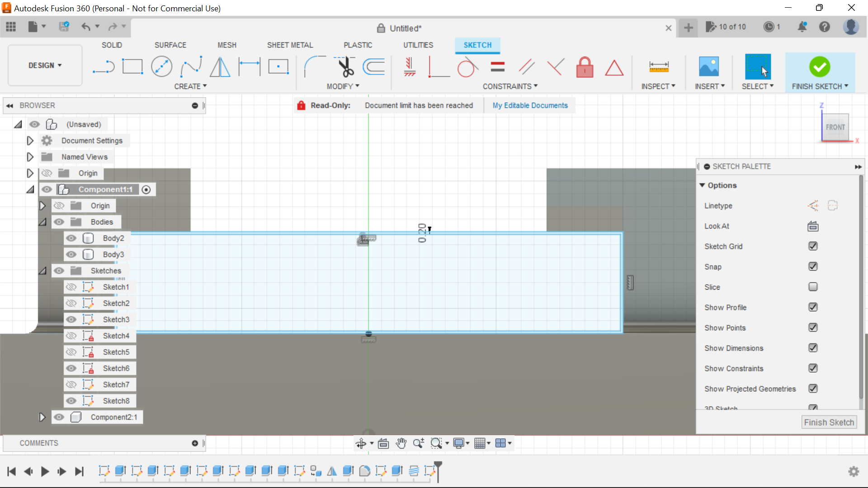This screenshot has width=868, height=488.
Task: Apply the Fix/Unfix lock constraint
Action: coord(585,67)
